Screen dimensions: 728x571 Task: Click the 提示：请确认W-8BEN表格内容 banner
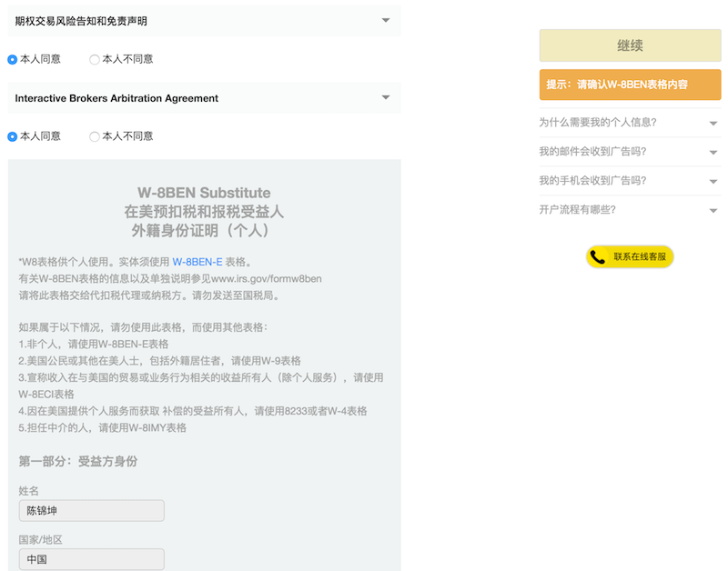630,85
